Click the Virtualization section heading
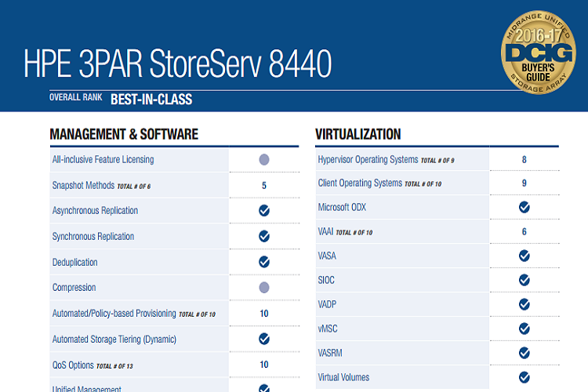The width and height of the screenshot is (588, 392). point(358,134)
